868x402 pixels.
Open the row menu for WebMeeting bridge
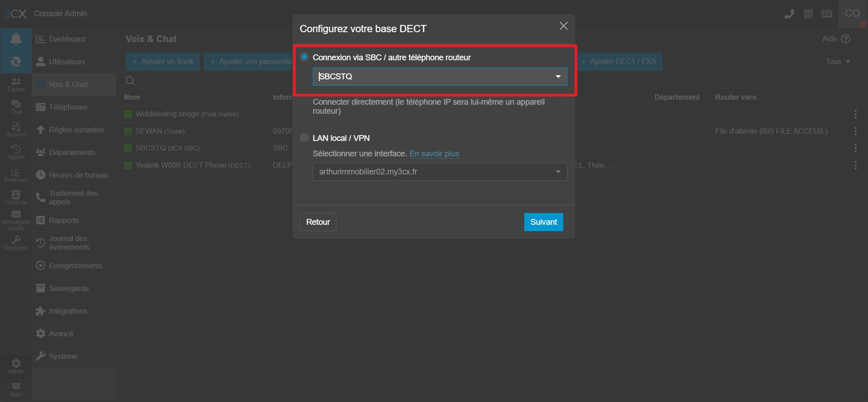[x=855, y=114]
